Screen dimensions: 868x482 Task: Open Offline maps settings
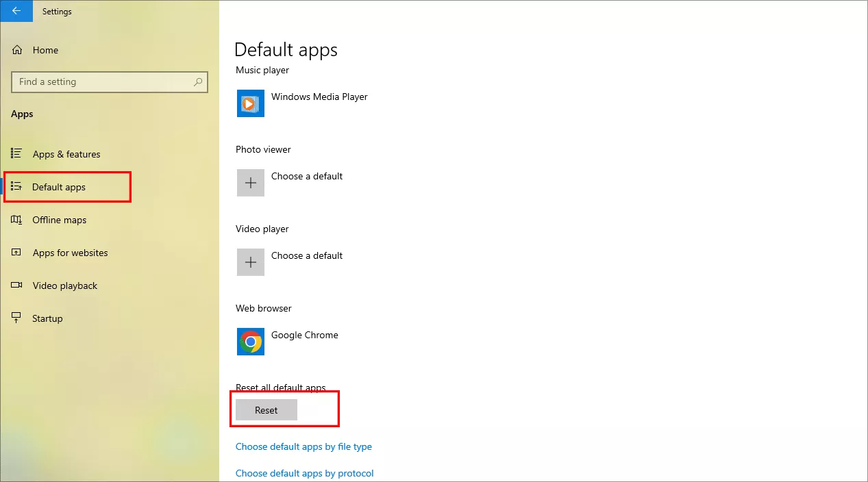[60, 220]
